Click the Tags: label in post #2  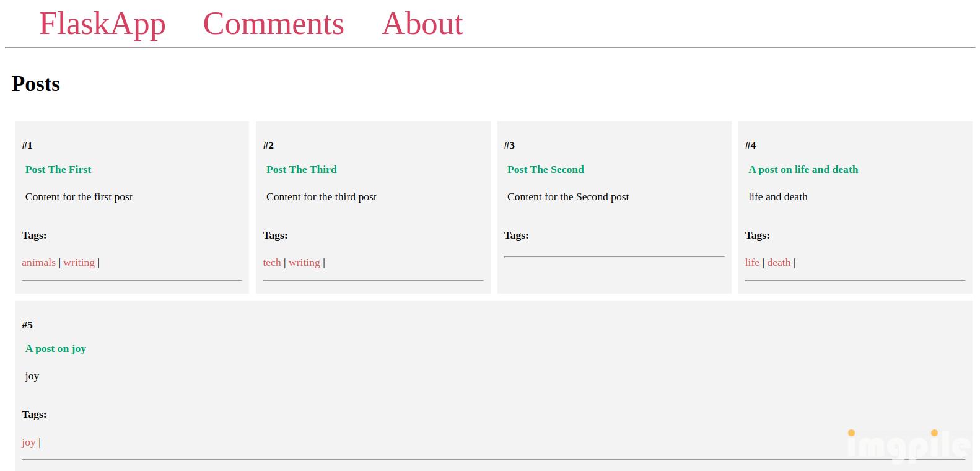[x=275, y=235]
